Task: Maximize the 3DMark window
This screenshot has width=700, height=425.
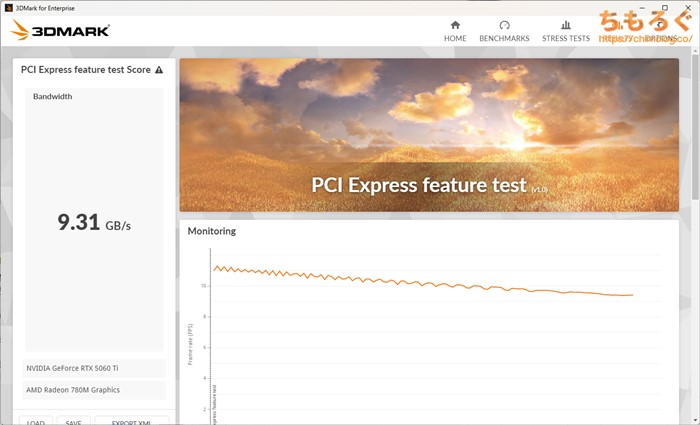Action: pos(665,8)
